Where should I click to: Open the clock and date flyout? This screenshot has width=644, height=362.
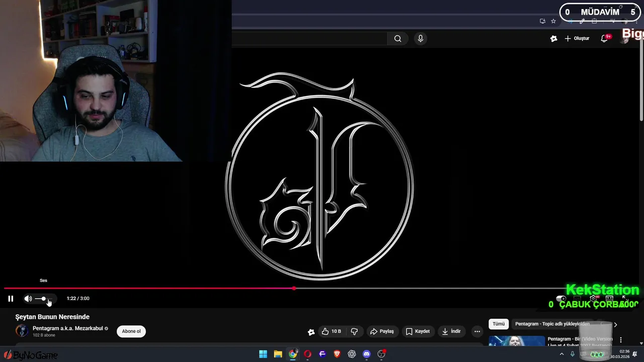click(x=620, y=354)
